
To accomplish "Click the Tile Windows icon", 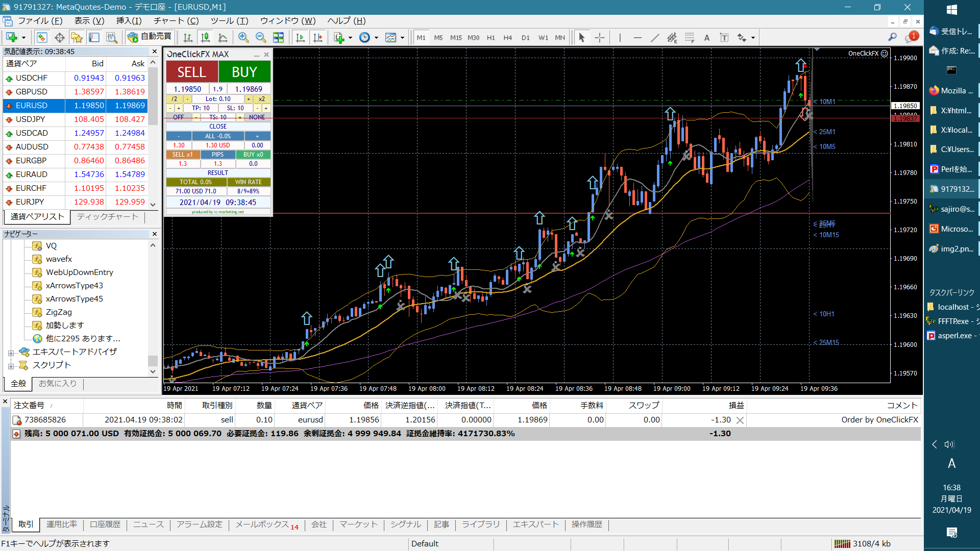I will point(278,37).
